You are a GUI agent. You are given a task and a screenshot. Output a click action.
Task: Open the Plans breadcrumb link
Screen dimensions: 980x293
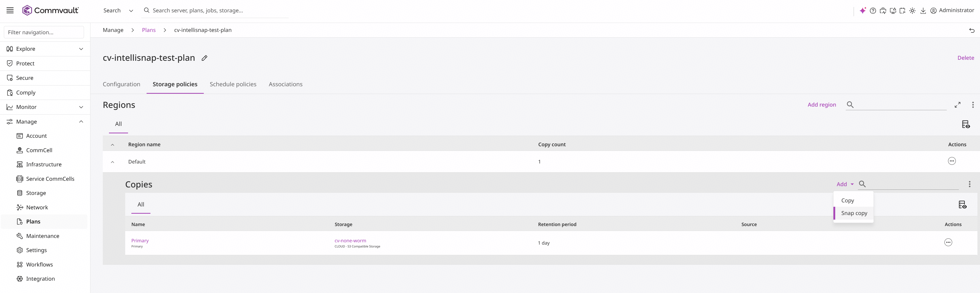(149, 30)
